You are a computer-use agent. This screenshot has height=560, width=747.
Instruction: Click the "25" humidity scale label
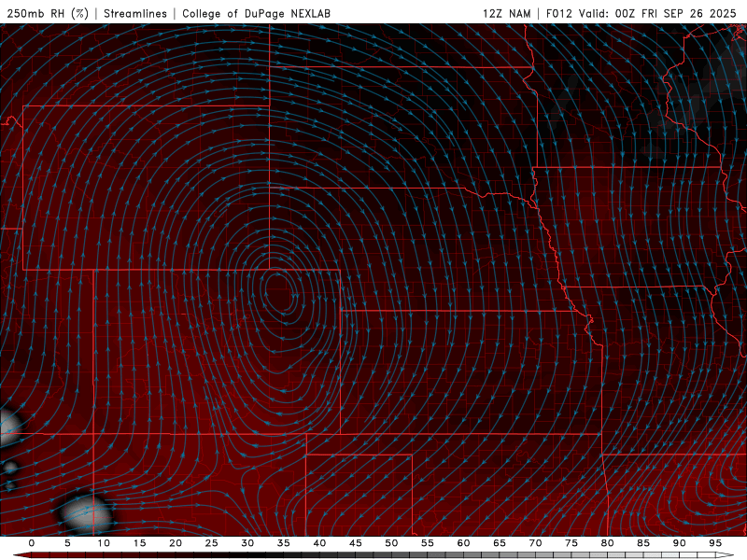pos(212,543)
